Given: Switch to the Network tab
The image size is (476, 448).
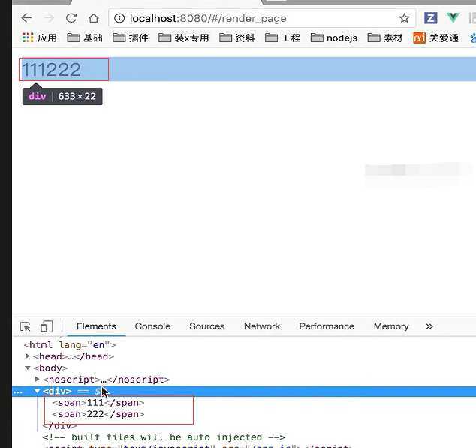Looking at the screenshot, I should tap(262, 326).
